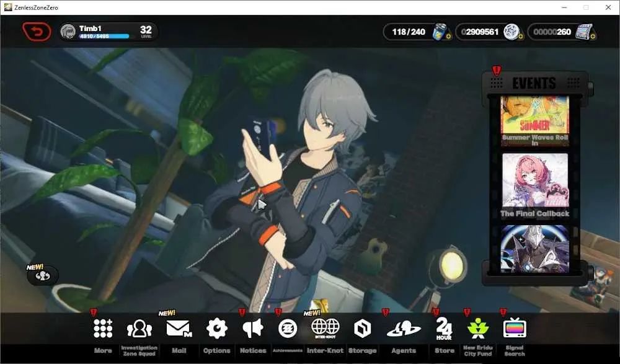Open the 24 Hour Store icon
The width and height of the screenshot is (620, 364).
[x=444, y=329]
